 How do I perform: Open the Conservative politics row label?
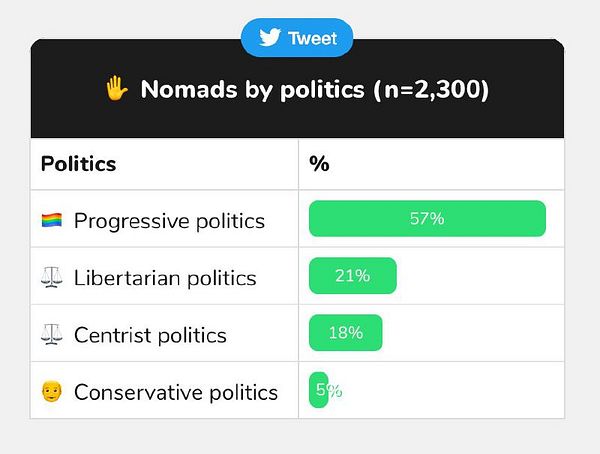[x=176, y=392]
